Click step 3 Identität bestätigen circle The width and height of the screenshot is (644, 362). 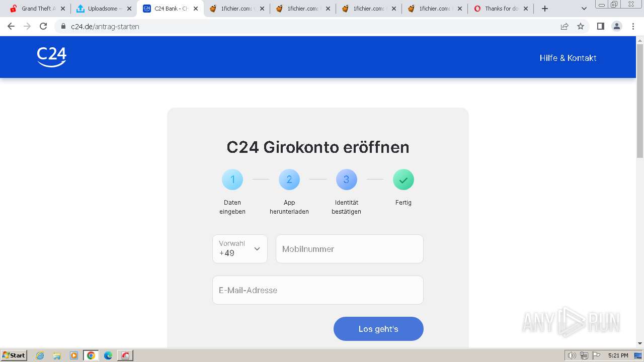(x=346, y=179)
